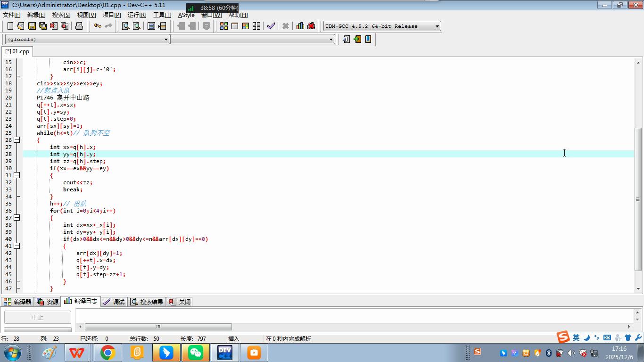644x362 pixels.
Task: Open the Find magnifier icon in toolbar
Action: pos(126,26)
